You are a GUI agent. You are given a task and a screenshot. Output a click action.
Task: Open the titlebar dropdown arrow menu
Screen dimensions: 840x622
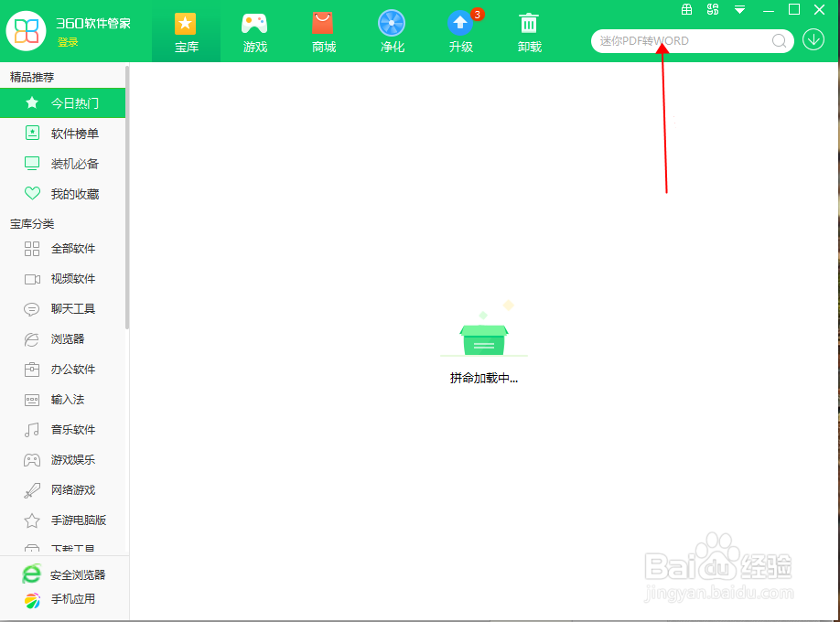coord(738,9)
